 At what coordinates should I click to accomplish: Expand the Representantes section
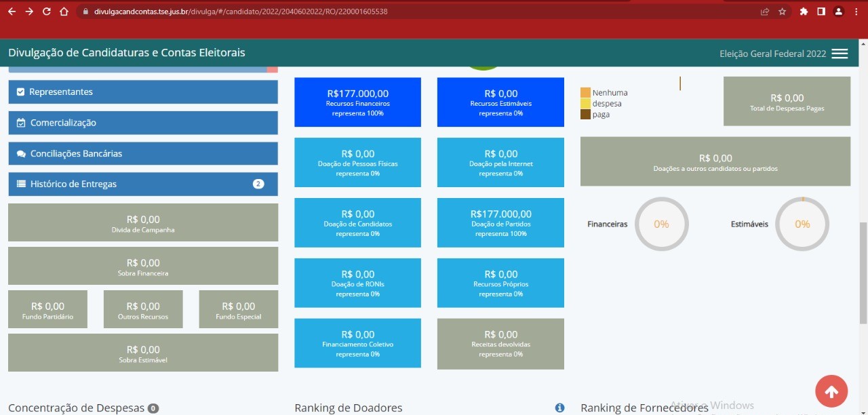point(143,92)
